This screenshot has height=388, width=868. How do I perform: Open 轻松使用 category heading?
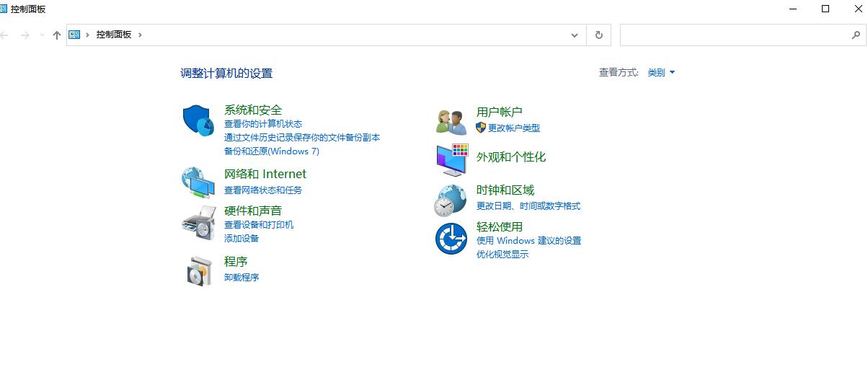click(x=500, y=226)
